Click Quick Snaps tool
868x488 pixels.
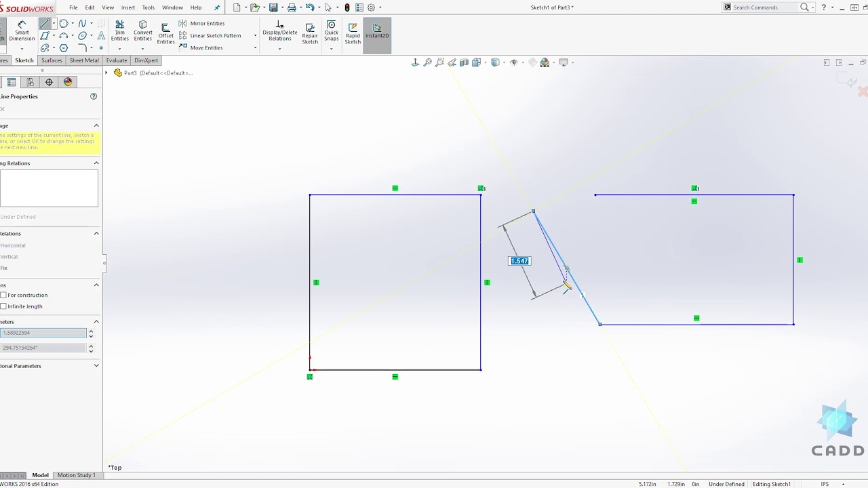click(331, 31)
